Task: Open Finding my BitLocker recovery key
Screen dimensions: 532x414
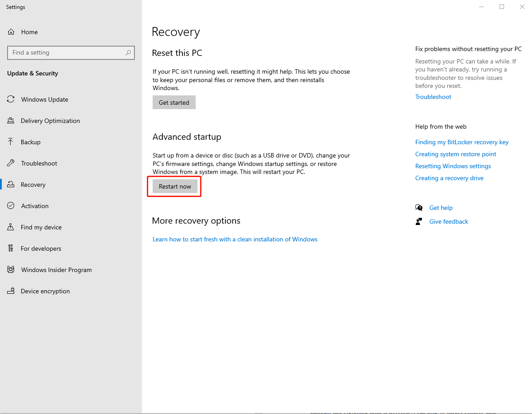Action: pyautogui.click(x=461, y=142)
